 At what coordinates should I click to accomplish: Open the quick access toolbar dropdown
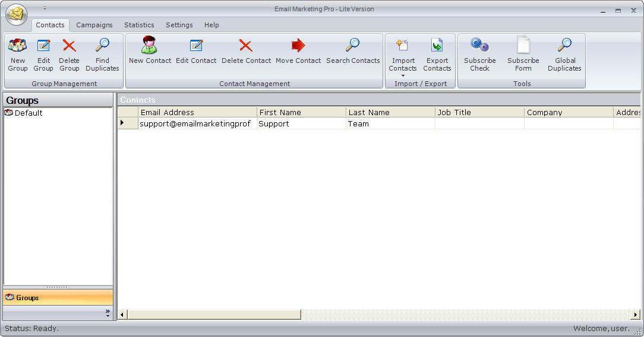click(45, 8)
